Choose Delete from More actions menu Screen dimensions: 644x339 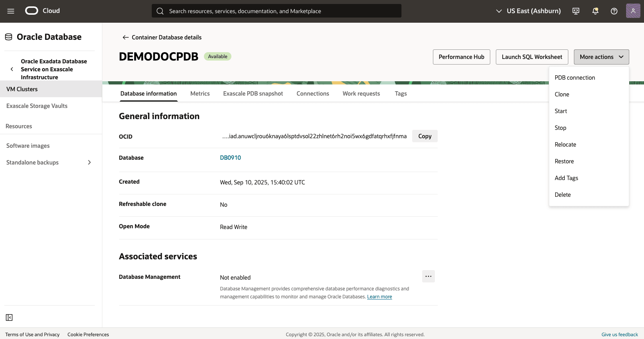[x=589, y=195]
